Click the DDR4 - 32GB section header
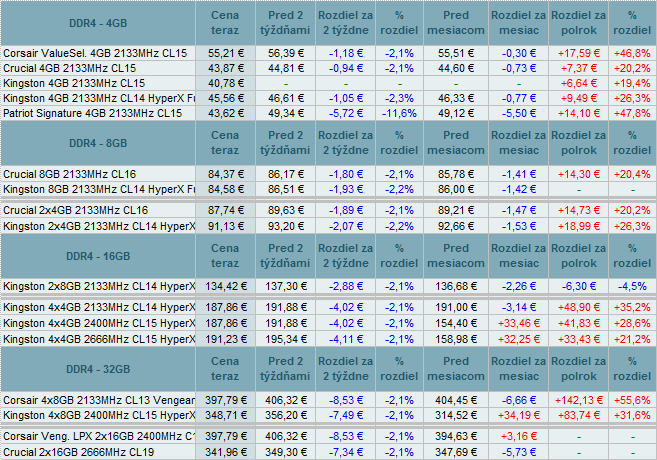The image size is (657, 460). (x=98, y=369)
